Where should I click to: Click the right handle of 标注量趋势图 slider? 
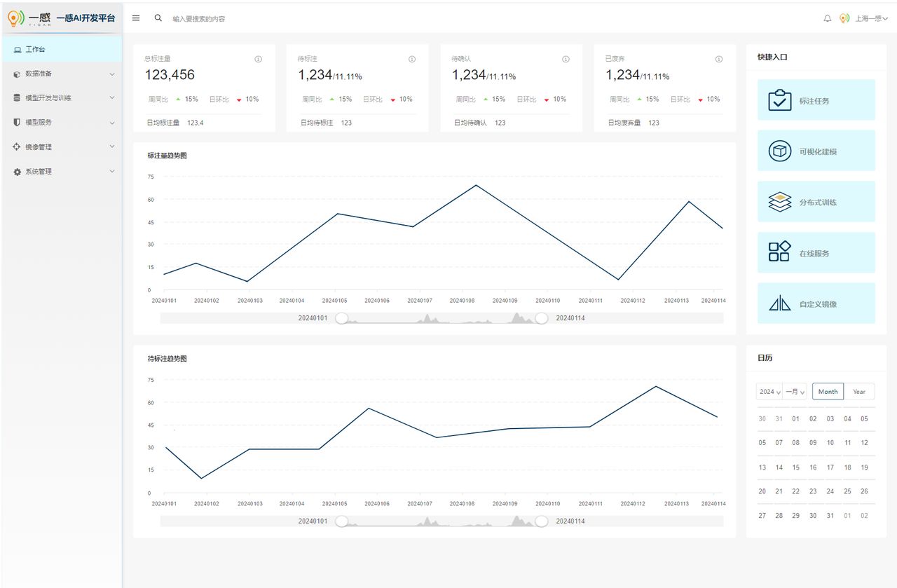coord(542,318)
